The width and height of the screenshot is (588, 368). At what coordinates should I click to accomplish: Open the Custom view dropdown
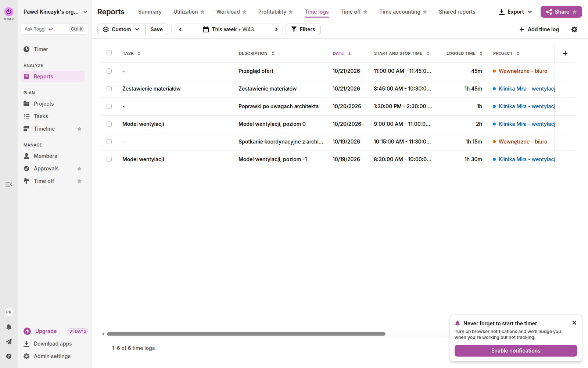[121, 29]
